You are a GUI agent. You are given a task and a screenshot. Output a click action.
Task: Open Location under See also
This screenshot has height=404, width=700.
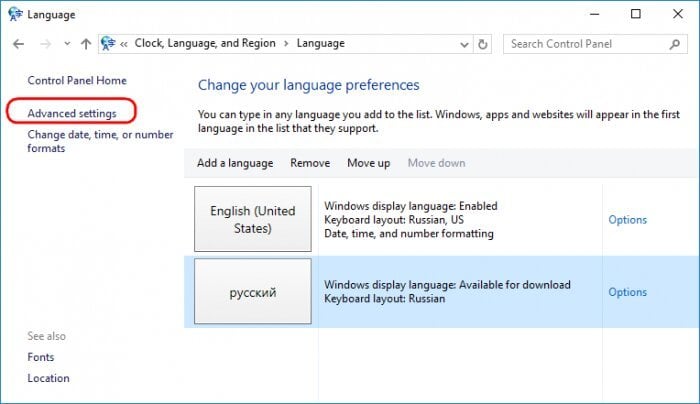click(49, 378)
